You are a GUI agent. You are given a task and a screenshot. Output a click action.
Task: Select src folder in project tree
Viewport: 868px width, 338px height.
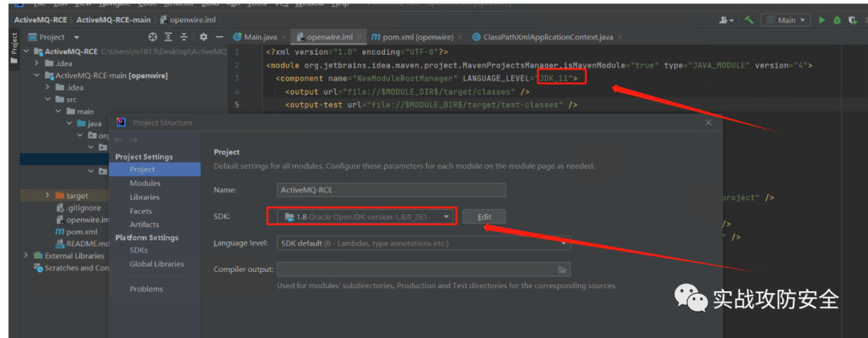pos(72,99)
